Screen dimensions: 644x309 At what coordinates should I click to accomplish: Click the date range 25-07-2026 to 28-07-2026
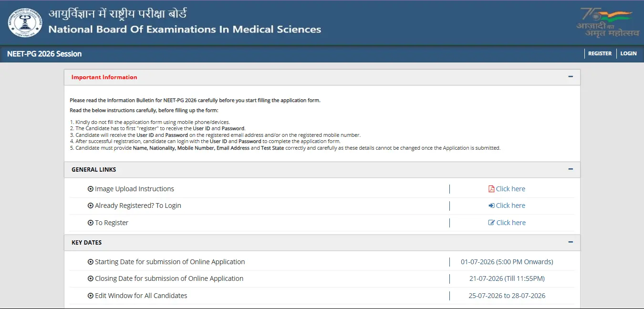pyautogui.click(x=507, y=296)
